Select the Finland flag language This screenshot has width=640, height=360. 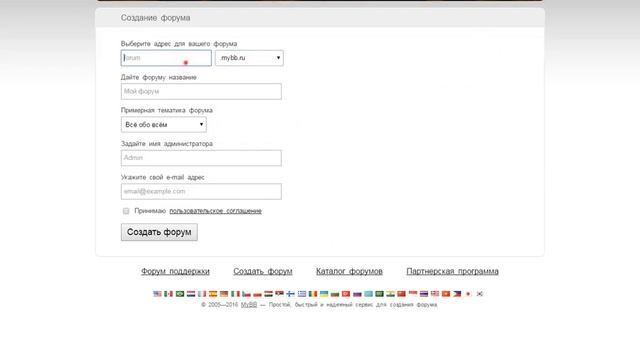[x=291, y=294]
